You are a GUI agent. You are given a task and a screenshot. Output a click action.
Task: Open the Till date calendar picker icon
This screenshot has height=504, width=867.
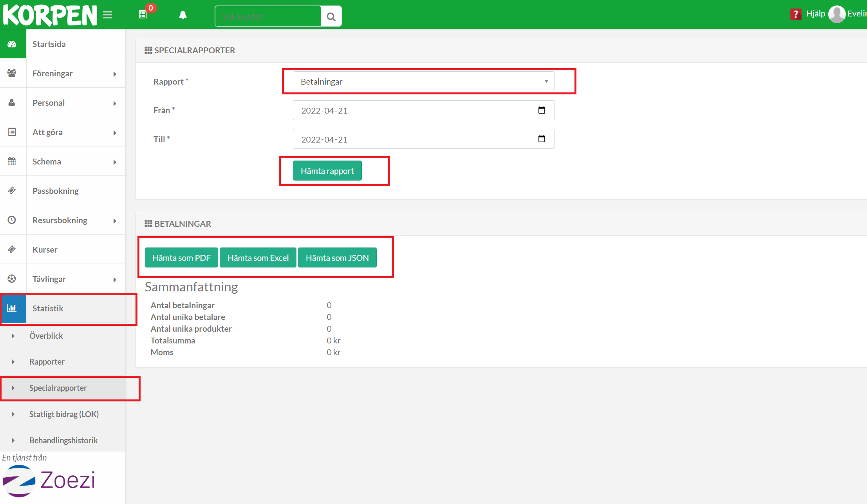[x=542, y=139]
